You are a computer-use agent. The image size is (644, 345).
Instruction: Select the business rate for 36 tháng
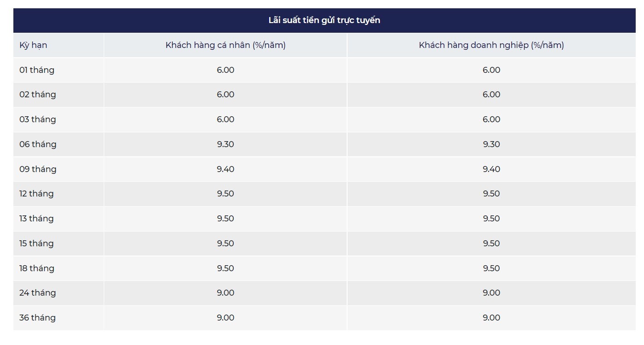[x=491, y=318]
